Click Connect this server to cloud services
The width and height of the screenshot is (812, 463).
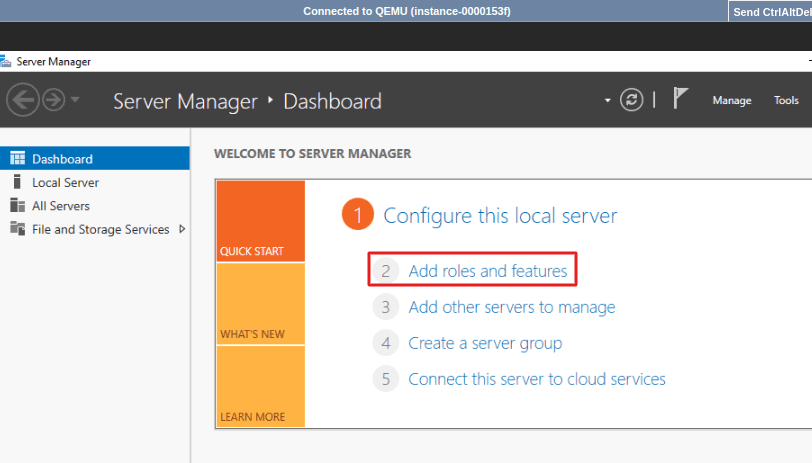[x=536, y=379]
